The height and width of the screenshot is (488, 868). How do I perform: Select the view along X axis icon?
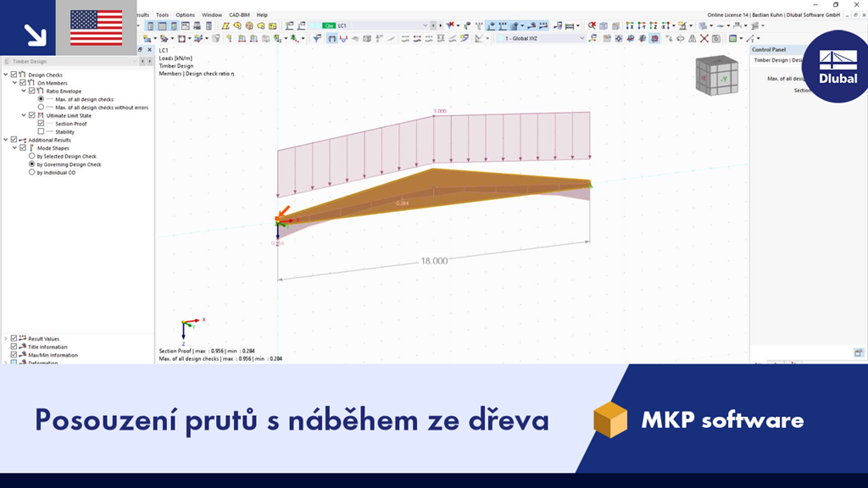(x=630, y=25)
